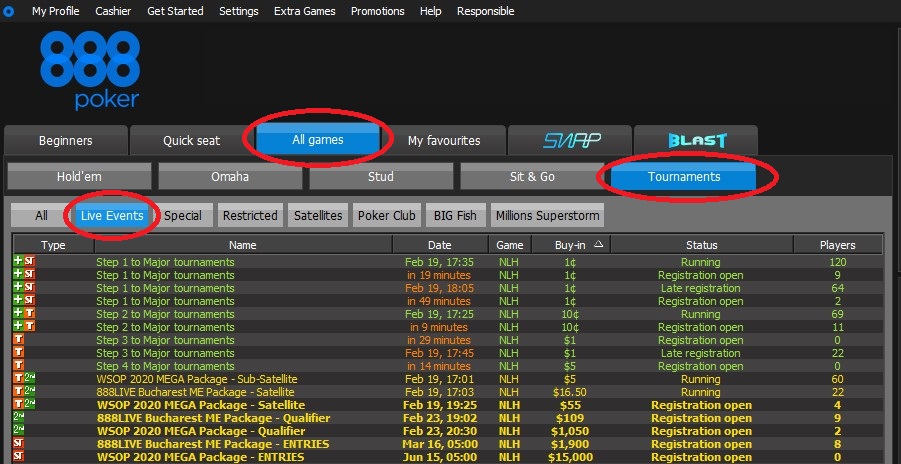Open the Extra Games menu
The image size is (901, 464).
click(305, 11)
